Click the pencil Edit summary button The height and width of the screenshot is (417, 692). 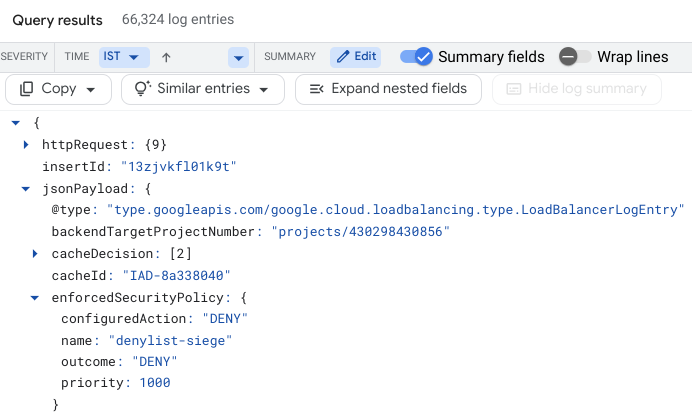[356, 57]
